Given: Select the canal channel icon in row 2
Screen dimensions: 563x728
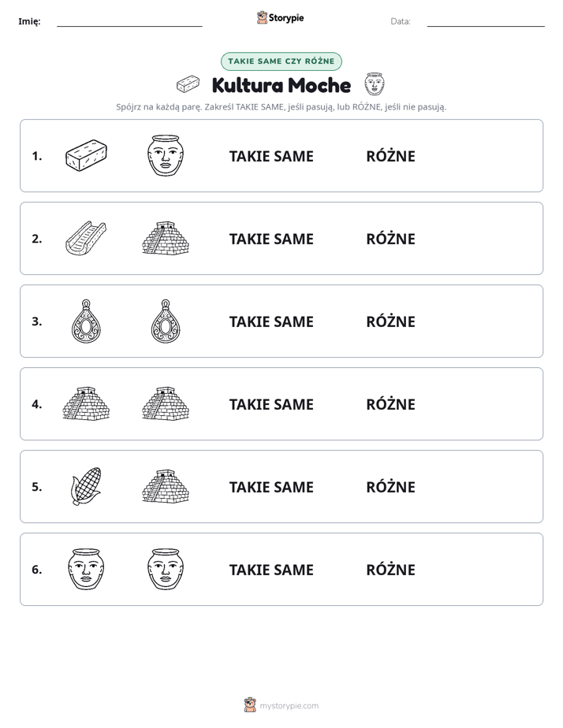Looking at the screenshot, I should [x=86, y=238].
